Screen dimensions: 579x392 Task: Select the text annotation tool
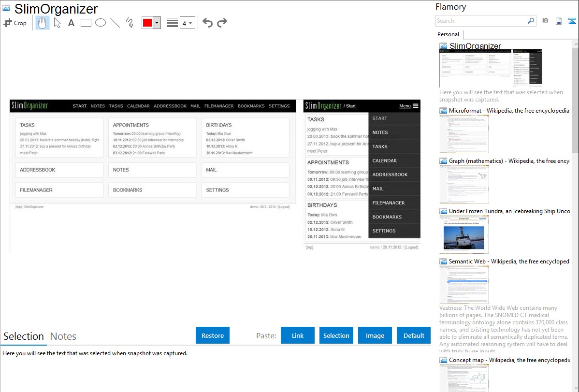pos(71,23)
